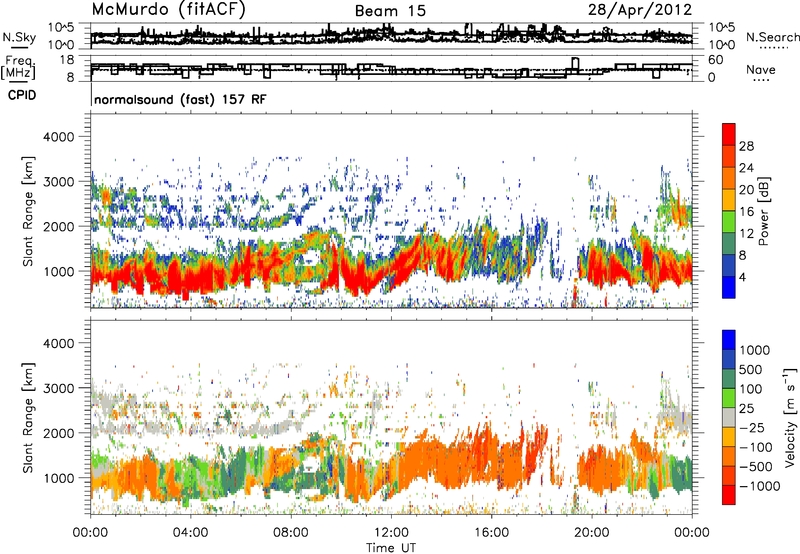Click the 25 tick on Velocity colorbar
Image resolution: width=800 pixels, height=554 pixels.
tap(747, 408)
